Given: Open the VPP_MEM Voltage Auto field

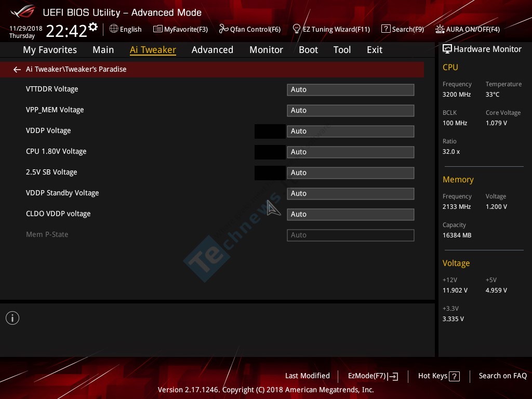Looking at the screenshot, I should pos(351,111).
